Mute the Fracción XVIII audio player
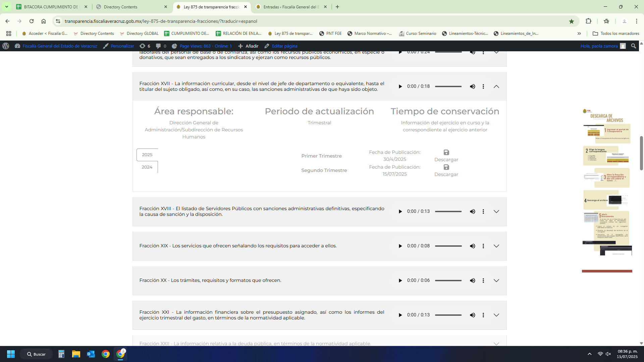The width and height of the screenshot is (644, 362). [472, 212]
